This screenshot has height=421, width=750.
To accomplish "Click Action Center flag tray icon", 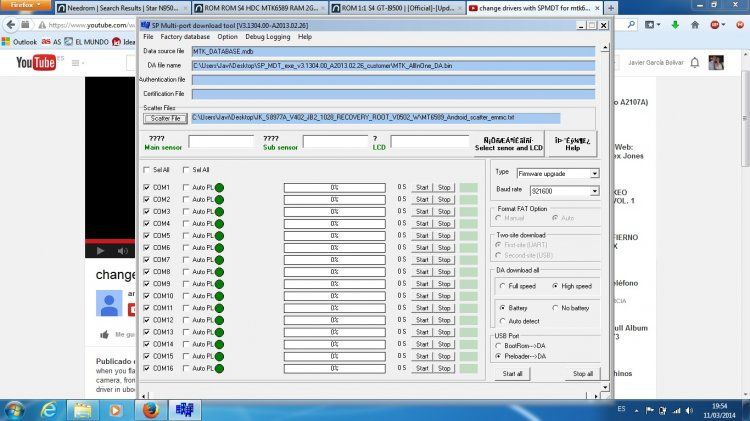I will pyautogui.click(x=650, y=410).
